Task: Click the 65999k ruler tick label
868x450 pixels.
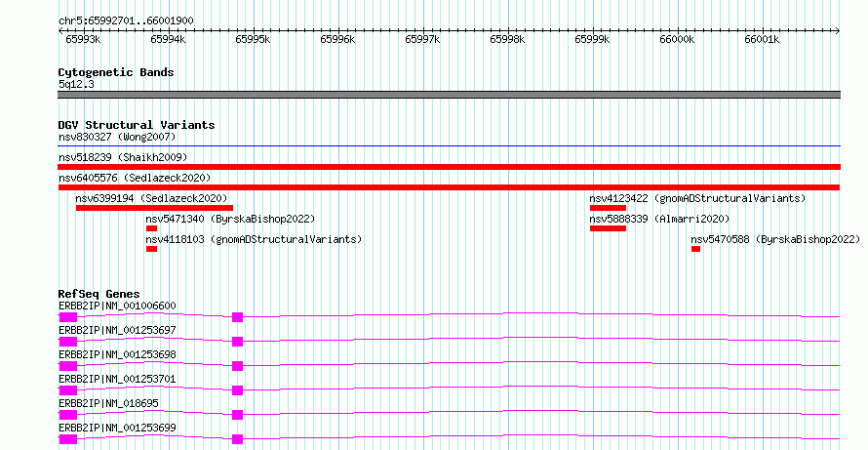Action: pos(592,39)
